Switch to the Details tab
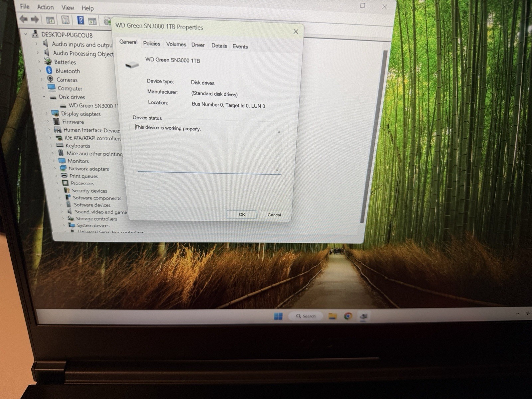Screen dimensions: 532x399 tap(219, 46)
